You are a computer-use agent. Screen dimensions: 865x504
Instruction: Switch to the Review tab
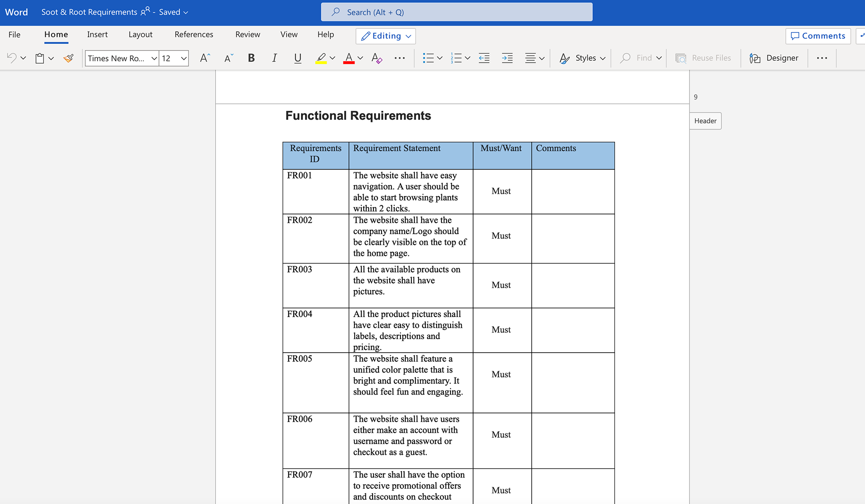point(248,35)
